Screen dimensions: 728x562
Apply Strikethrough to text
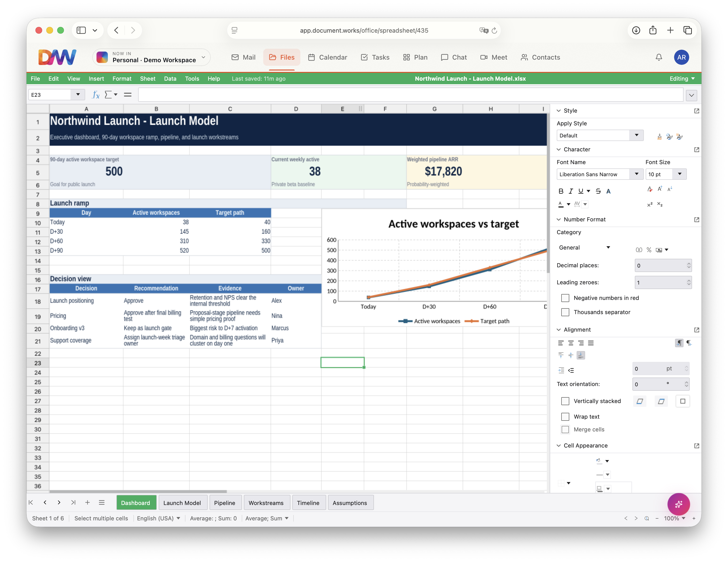[598, 191]
